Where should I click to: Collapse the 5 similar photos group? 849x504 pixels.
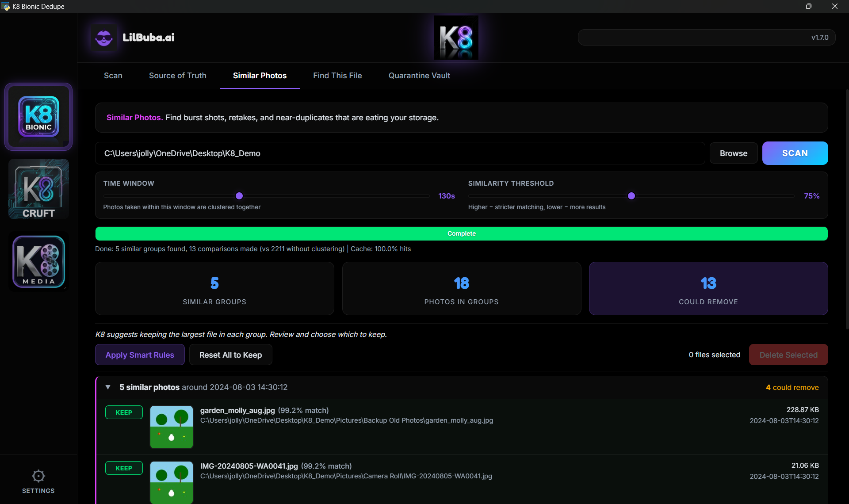tap(108, 387)
